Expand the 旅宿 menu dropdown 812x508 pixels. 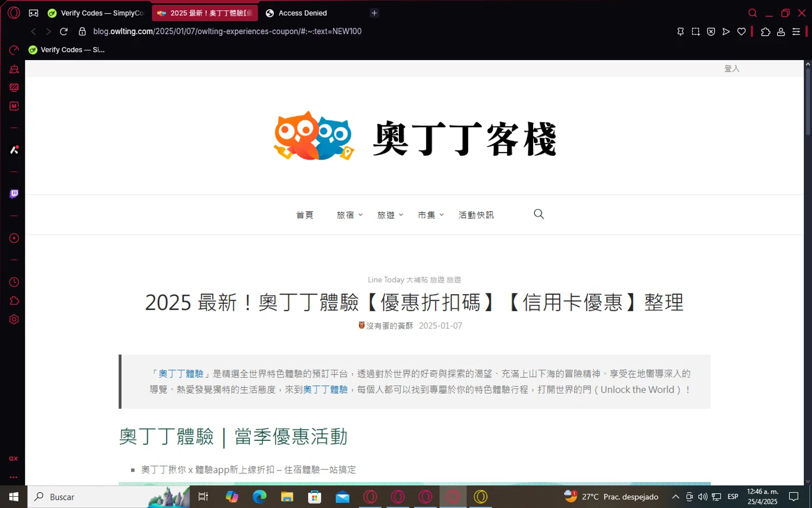(x=349, y=215)
